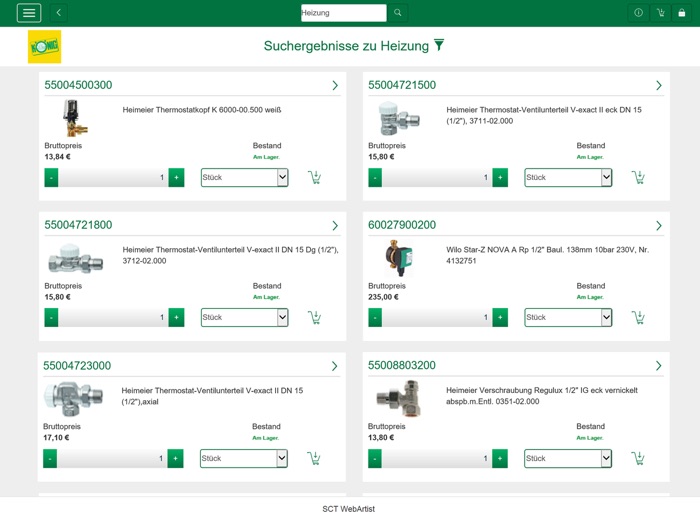Decrease quantity for item 55004723000
Image resolution: width=700 pixels, height=525 pixels.
pyautogui.click(x=50, y=458)
